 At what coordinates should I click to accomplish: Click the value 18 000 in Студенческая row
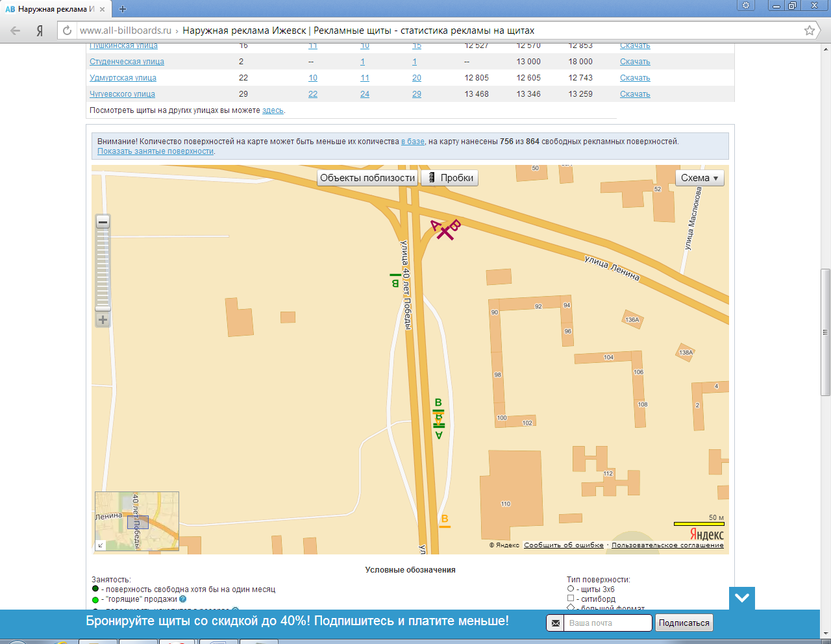tap(580, 62)
